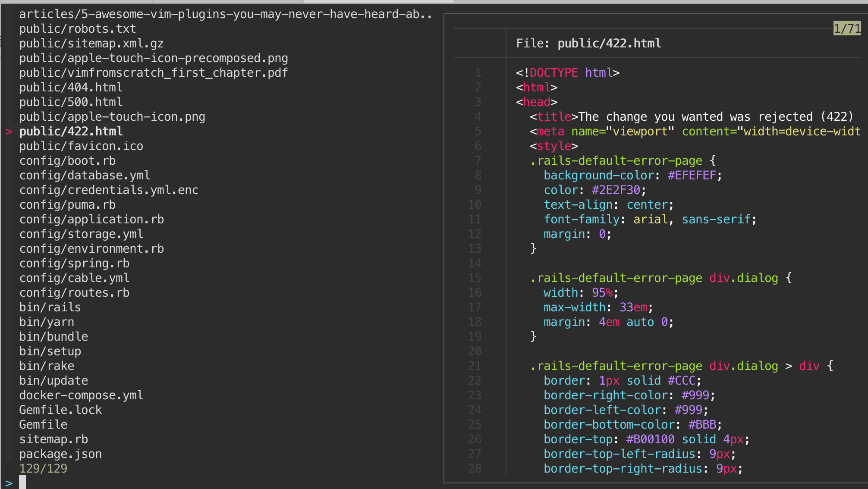The height and width of the screenshot is (489, 868).
Task: Select public/favicon.ico entry
Action: (81, 146)
